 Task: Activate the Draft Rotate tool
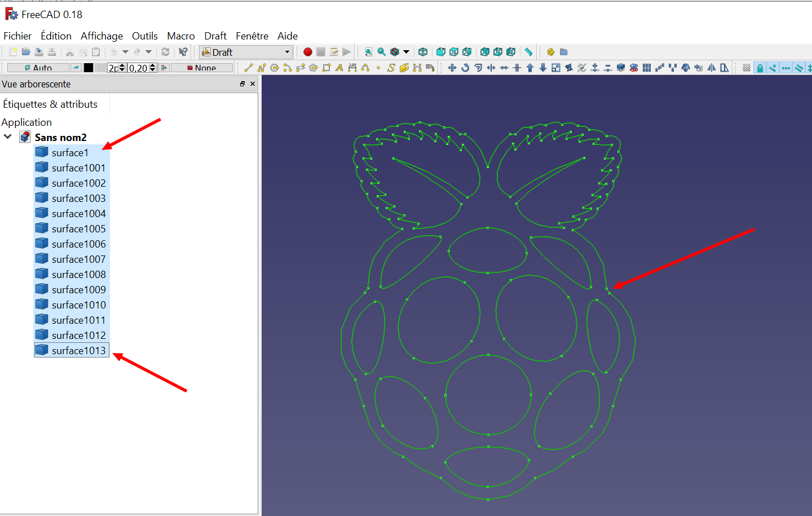465,68
